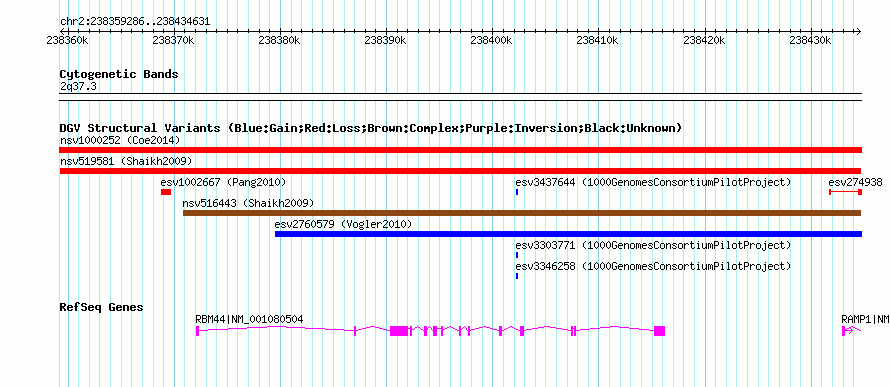Open the nsv519581 (Shaikh2009) label
Viewport: 890px width, 387px height.
[126, 161]
